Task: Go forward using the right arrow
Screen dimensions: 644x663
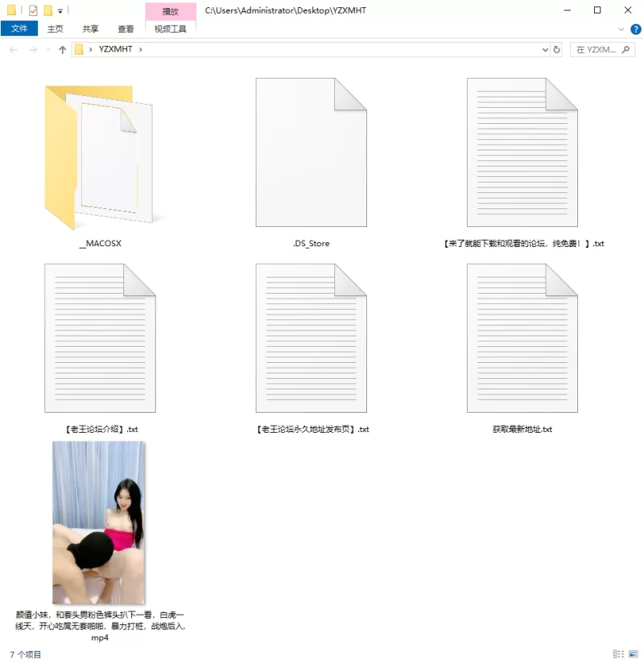Action: pos(33,50)
